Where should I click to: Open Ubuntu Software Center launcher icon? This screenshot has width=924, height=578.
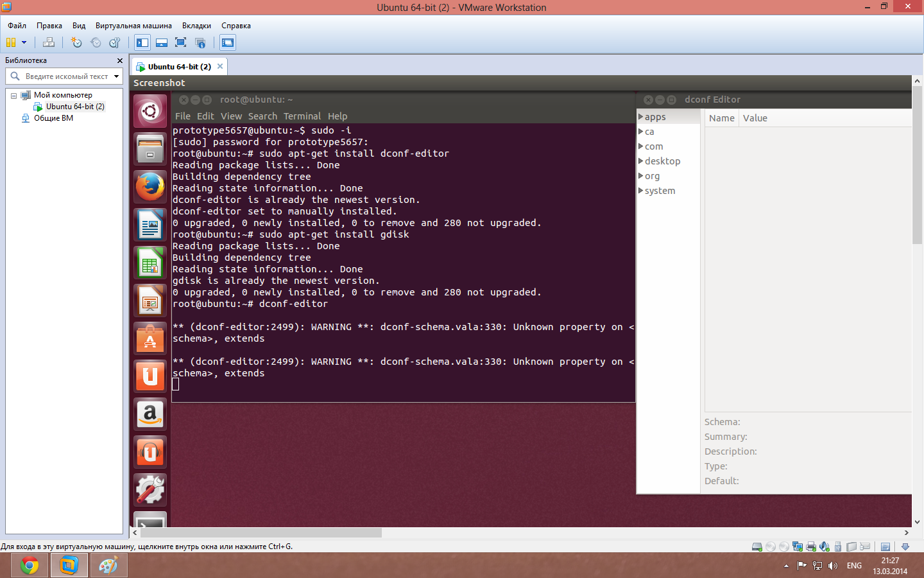pos(150,338)
